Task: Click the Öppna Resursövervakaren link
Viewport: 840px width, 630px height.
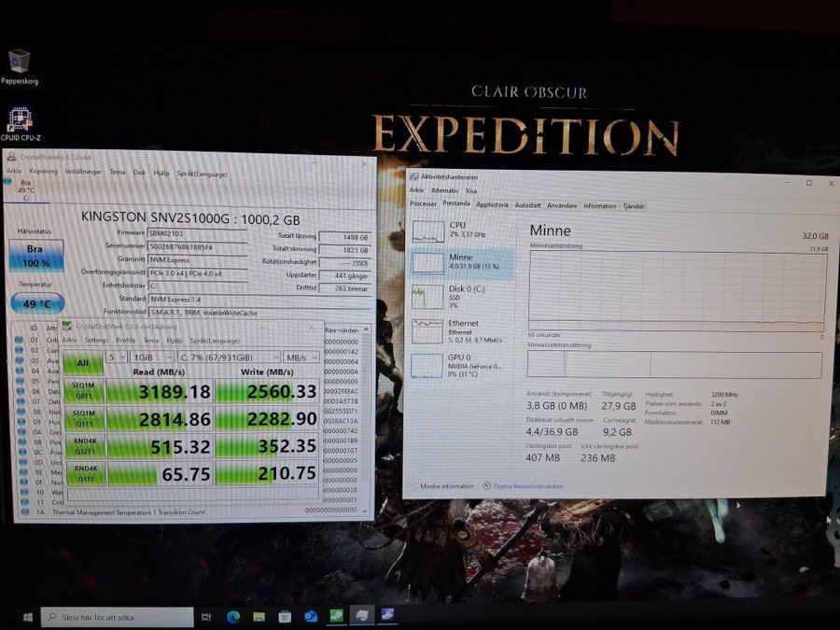Action: pyautogui.click(x=527, y=486)
